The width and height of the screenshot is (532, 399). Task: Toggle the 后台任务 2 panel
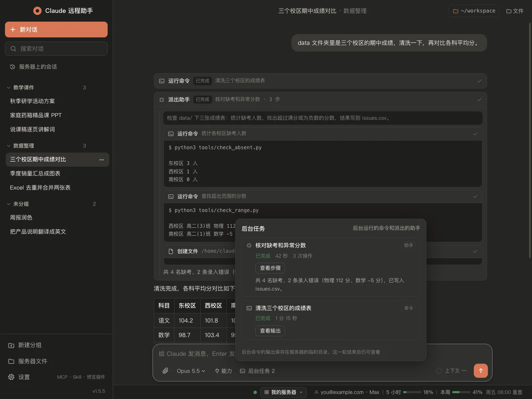257,371
